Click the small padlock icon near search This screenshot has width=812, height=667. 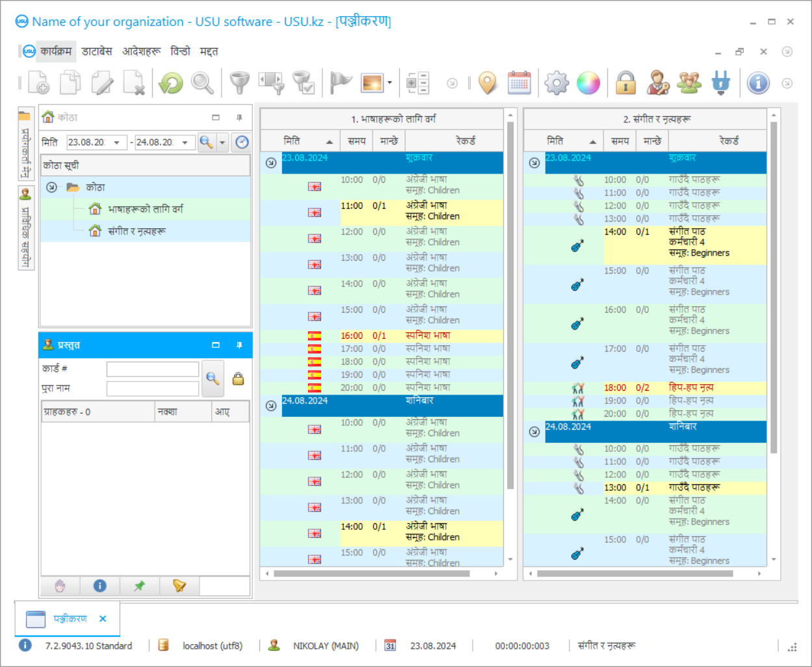[x=238, y=378]
